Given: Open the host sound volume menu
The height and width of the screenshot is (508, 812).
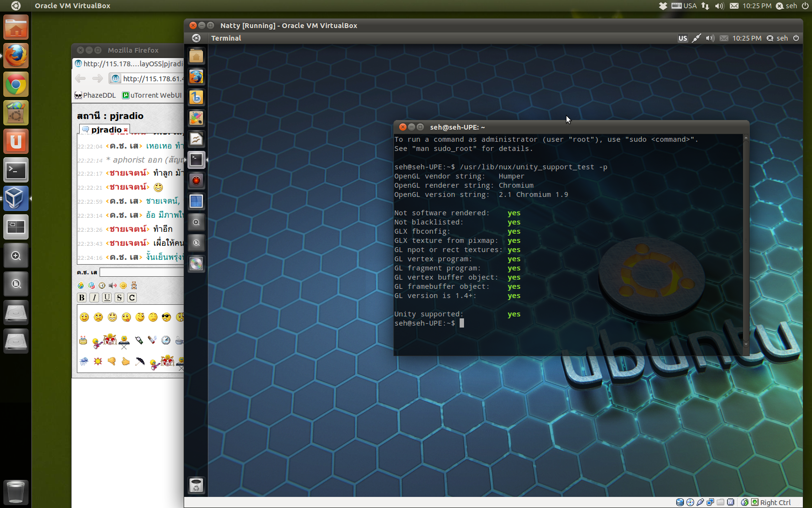Looking at the screenshot, I should 720,6.
